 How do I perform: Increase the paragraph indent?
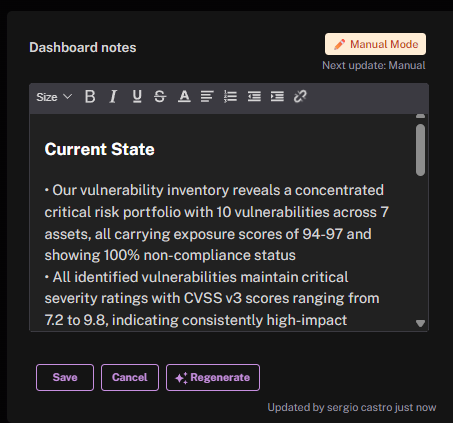pyautogui.click(x=277, y=97)
